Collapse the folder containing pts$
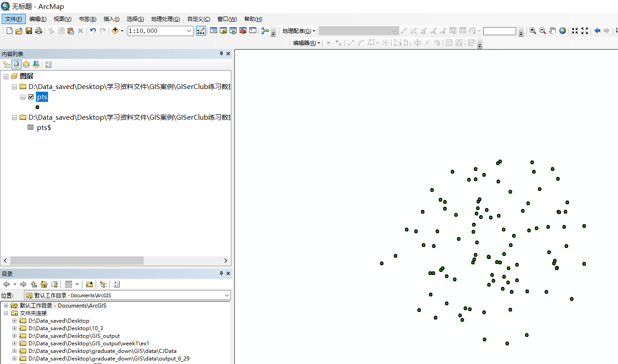The image size is (618, 364). (x=14, y=117)
